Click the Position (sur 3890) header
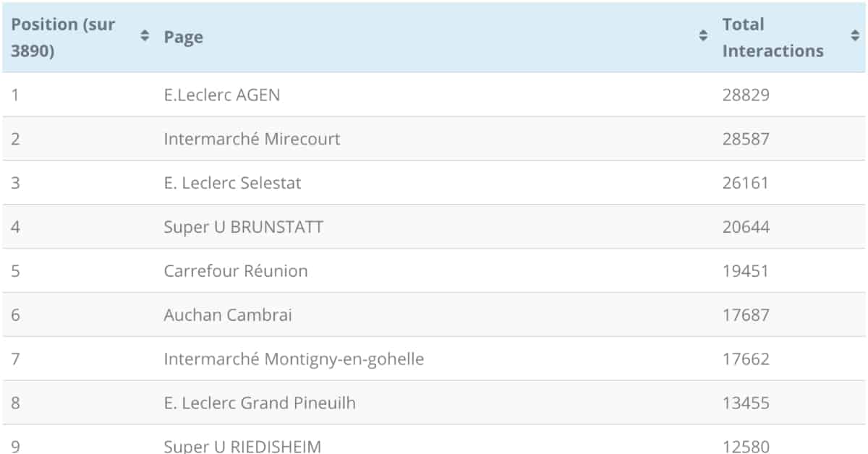868x454 pixels. (x=64, y=38)
